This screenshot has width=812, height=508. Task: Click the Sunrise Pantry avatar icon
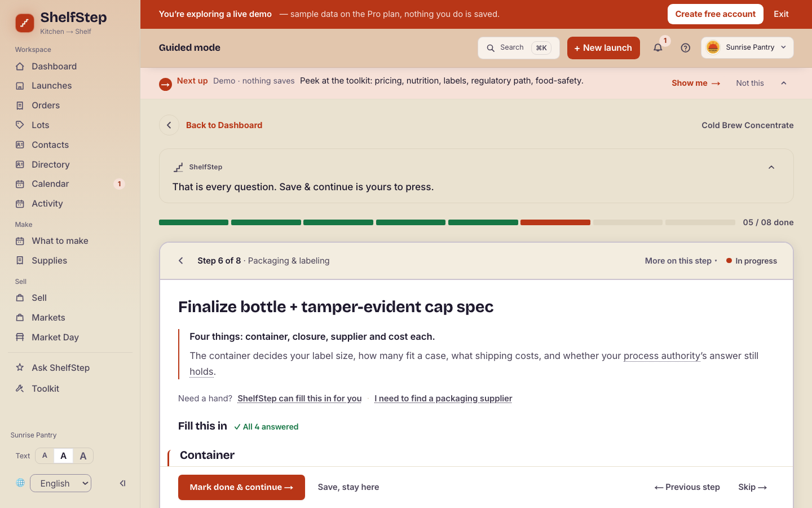click(713, 47)
